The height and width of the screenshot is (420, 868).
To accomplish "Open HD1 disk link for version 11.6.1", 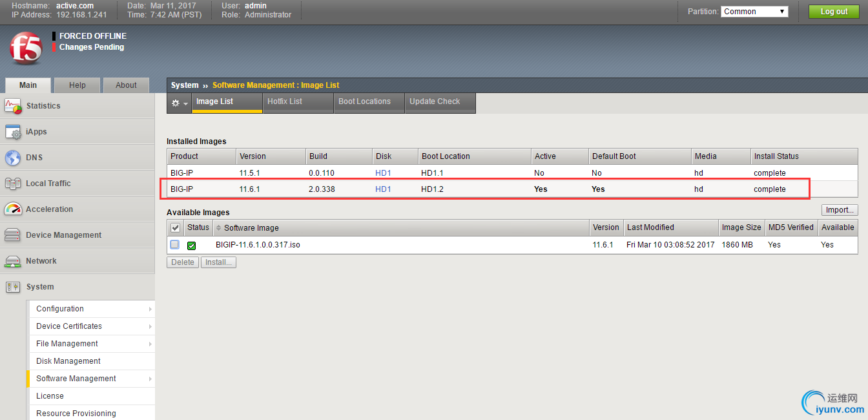I will pos(383,189).
